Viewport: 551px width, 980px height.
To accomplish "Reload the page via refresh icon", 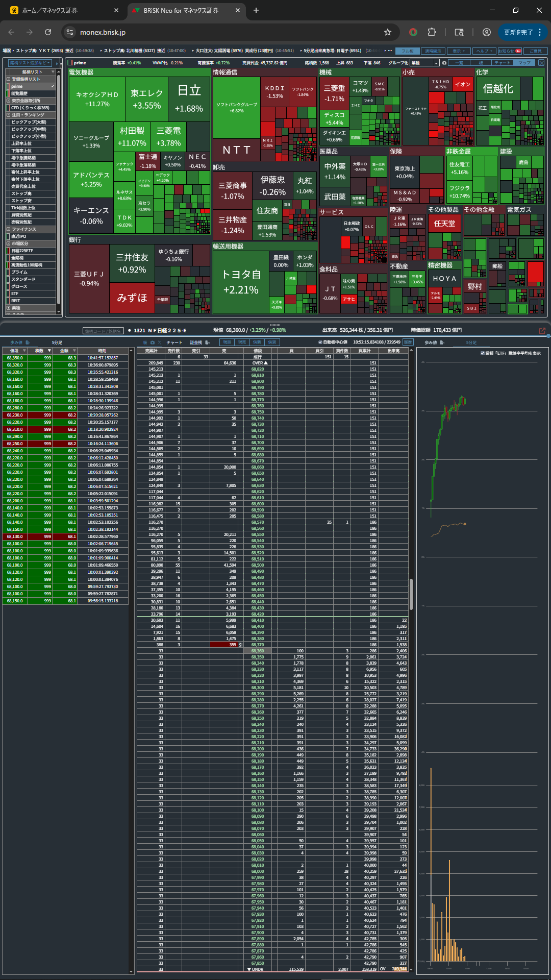I will point(48,32).
